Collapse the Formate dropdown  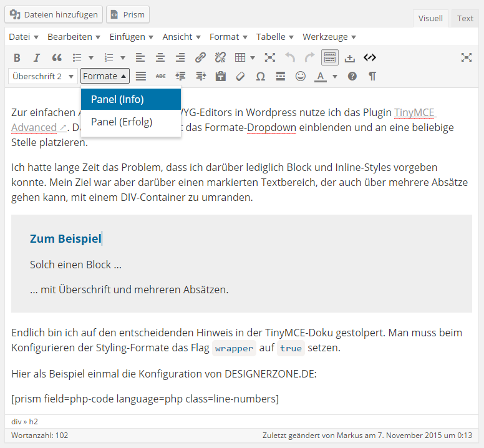point(105,76)
